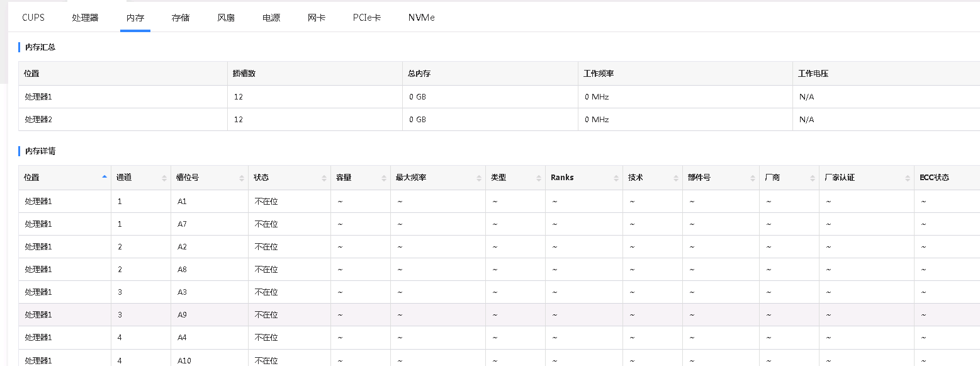
Task: Open the 处理器 tab
Action: click(85, 18)
